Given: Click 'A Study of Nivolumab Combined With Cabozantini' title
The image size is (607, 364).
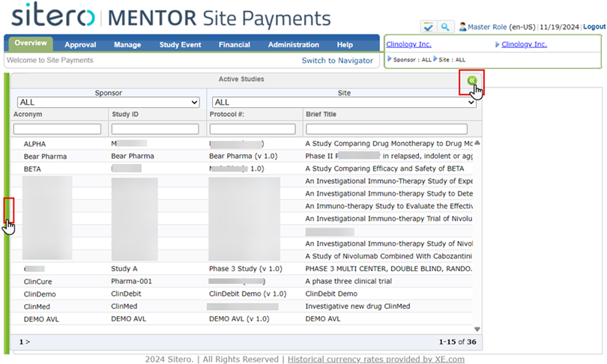Looking at the screenshot, I should [389, 256].
